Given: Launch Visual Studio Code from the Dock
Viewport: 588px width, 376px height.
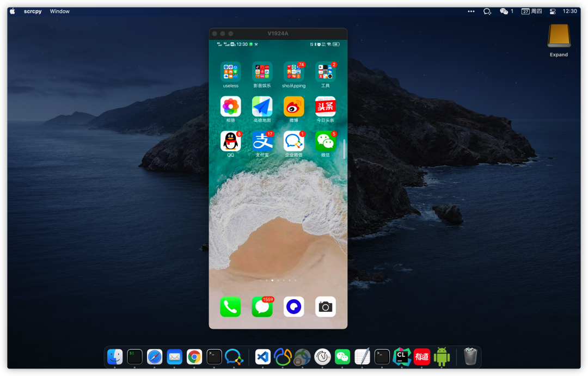Looking at the screenshot, I should (262, 356).
